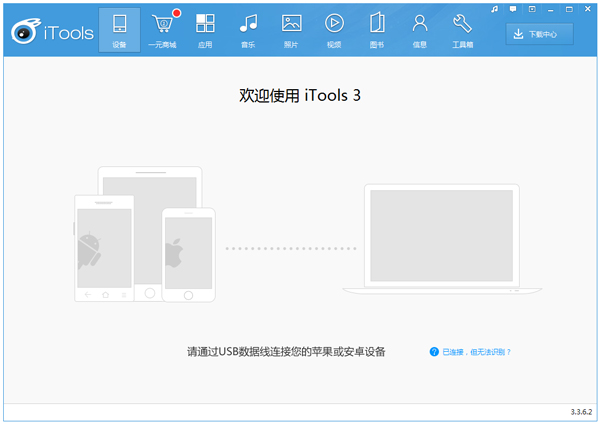Open the 工具箱 (Toolbox) section
This screenshot has width=600, height=424.
click(x=463, y=29)
